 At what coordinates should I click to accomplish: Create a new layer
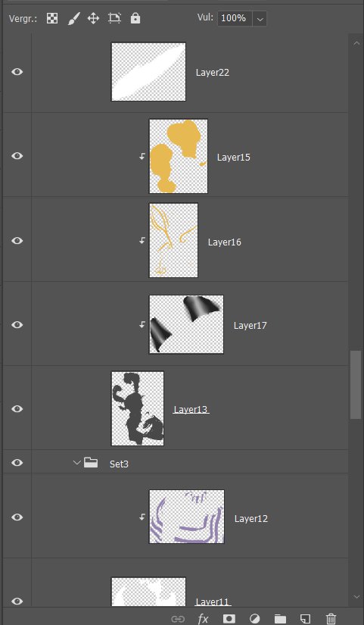(x=306, y=619)
